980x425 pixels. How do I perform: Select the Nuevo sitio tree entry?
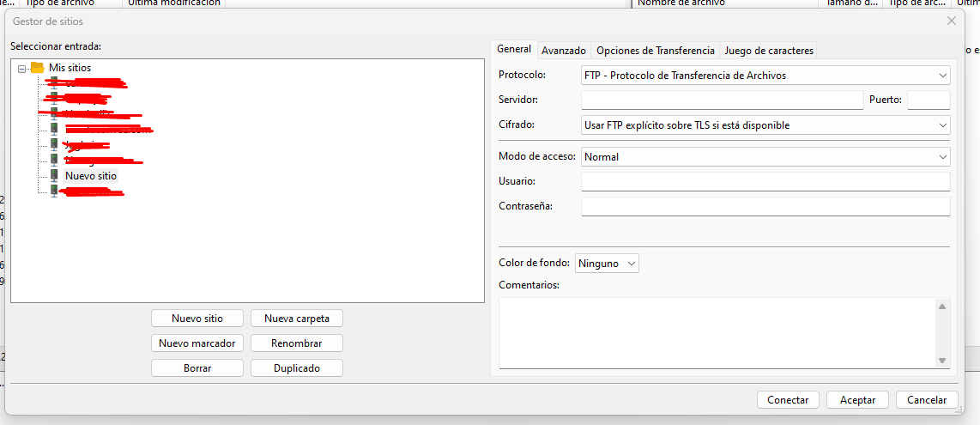pos(90,176)
